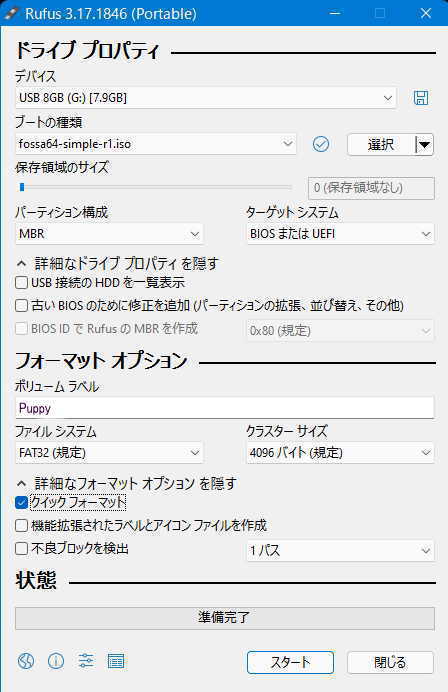The image size is (448, 692).
Task: Collapse 詳細なフォーマット オプション を隠す section
Action: pos(126,483)
